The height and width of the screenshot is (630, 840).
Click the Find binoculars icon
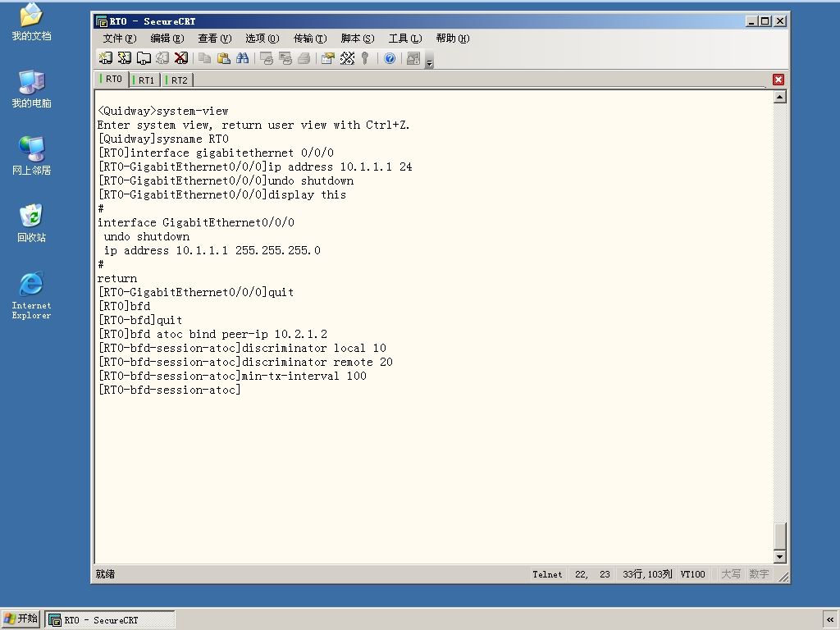(242, 58)
